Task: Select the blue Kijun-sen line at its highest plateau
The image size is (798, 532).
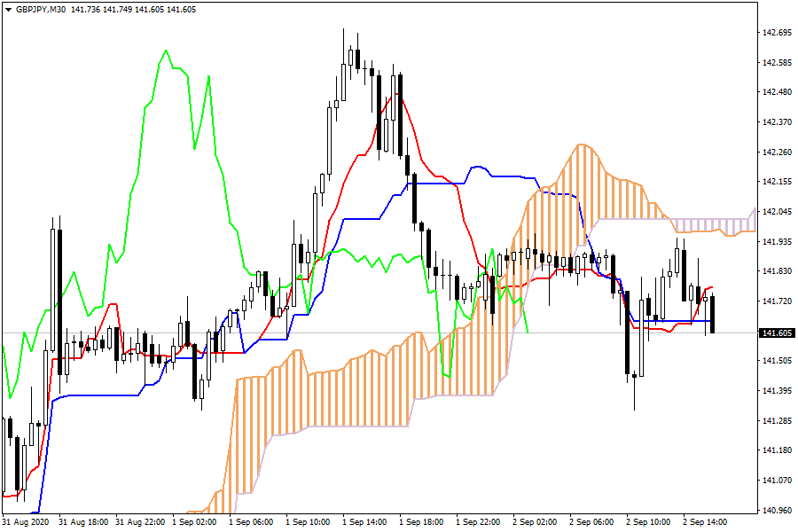Action: (477, 167)
